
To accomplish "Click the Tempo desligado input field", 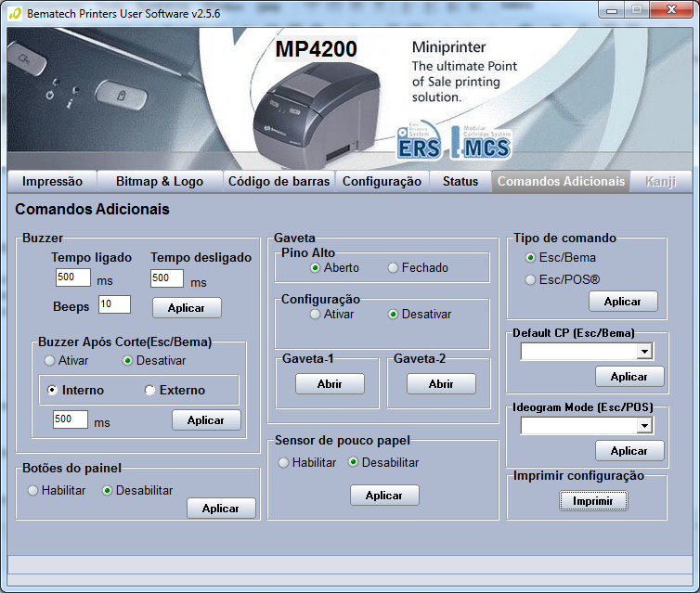I will tap(167, 278).
